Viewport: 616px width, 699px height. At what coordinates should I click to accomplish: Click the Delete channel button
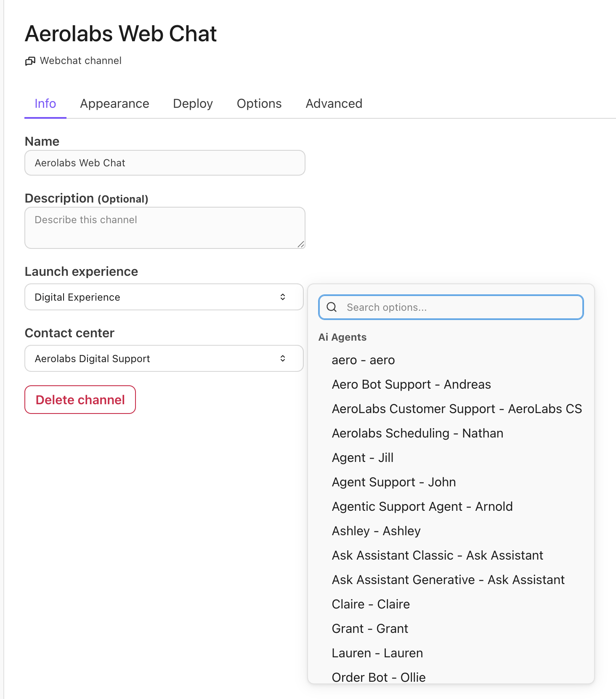pos(80,400)
